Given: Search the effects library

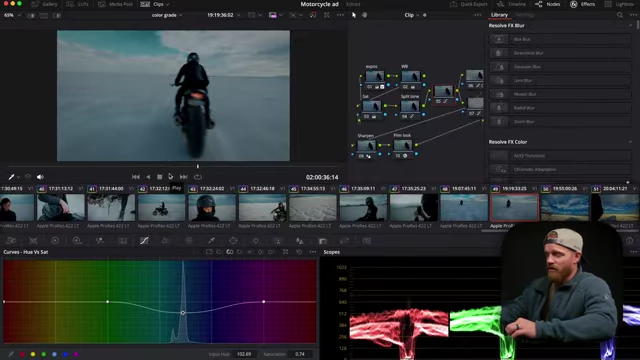Looking at the screenshot, I should pos(620,15).
